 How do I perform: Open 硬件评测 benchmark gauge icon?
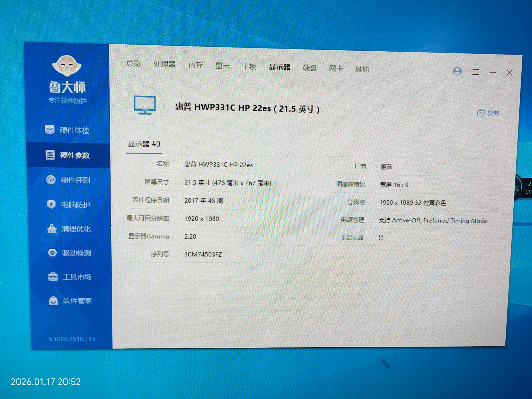pos(51,180)
